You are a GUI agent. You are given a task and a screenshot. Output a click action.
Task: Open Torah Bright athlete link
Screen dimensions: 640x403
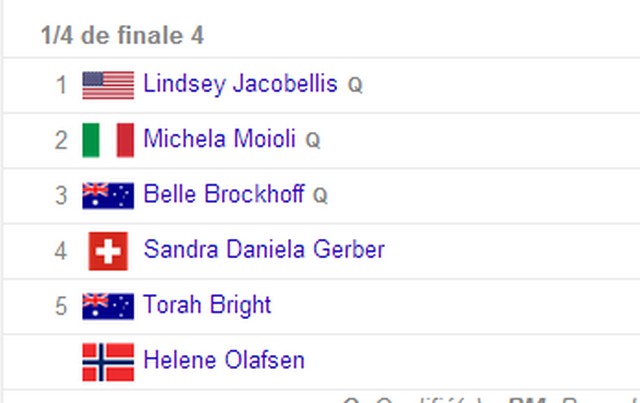(207, 305)
